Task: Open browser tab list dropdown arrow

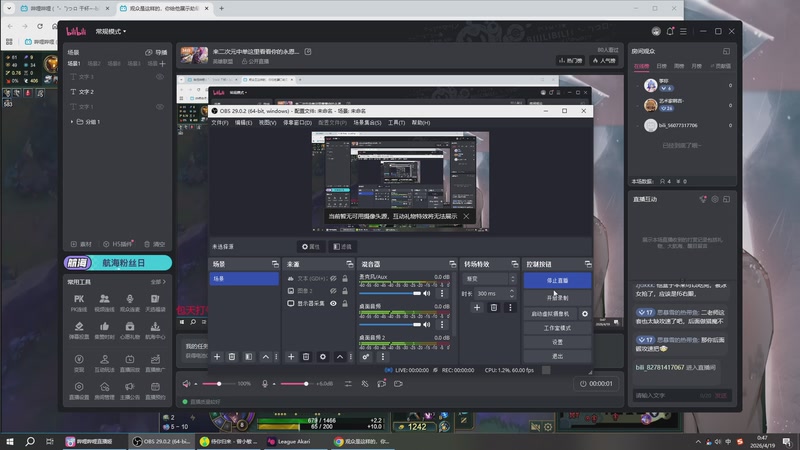Action: coord(9,8)
